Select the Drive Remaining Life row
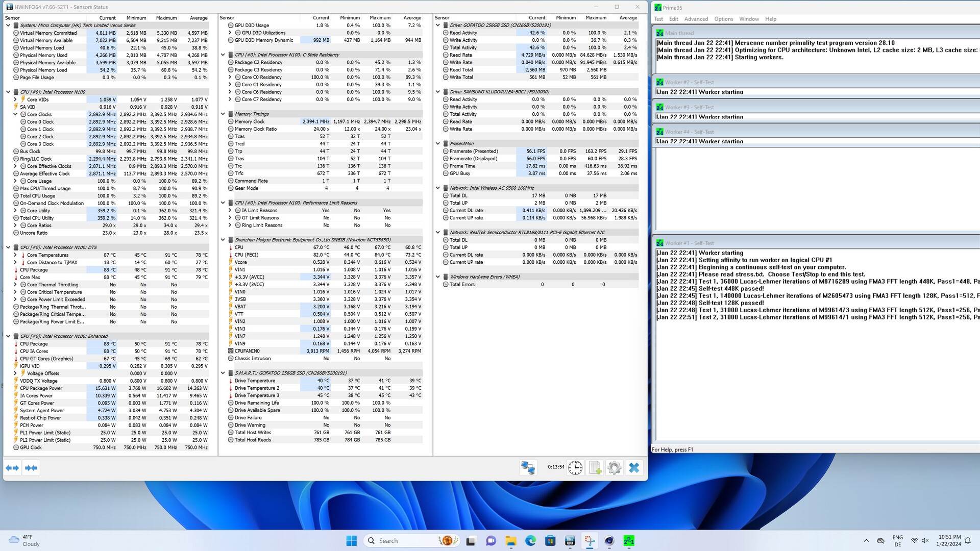980x551 pixels. click(x=325, y=403)
